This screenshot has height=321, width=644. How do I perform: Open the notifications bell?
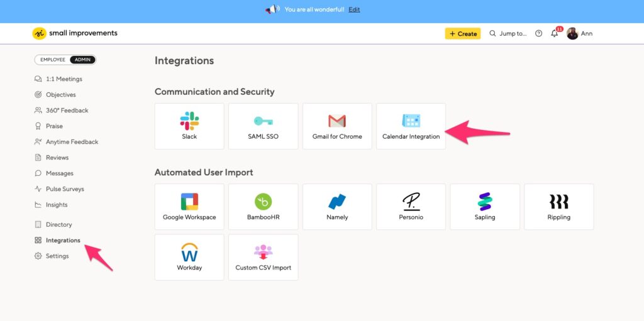tap(555, 34)
